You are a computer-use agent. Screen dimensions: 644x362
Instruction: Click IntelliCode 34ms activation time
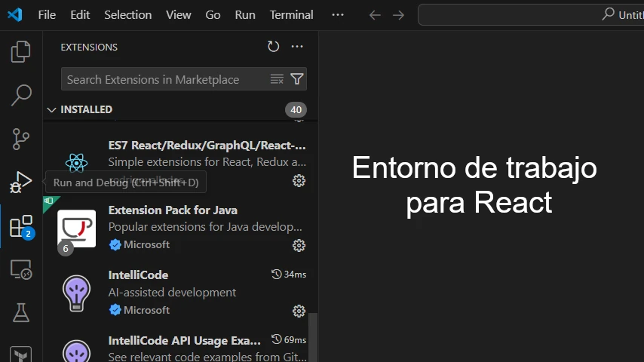(289, 275)
